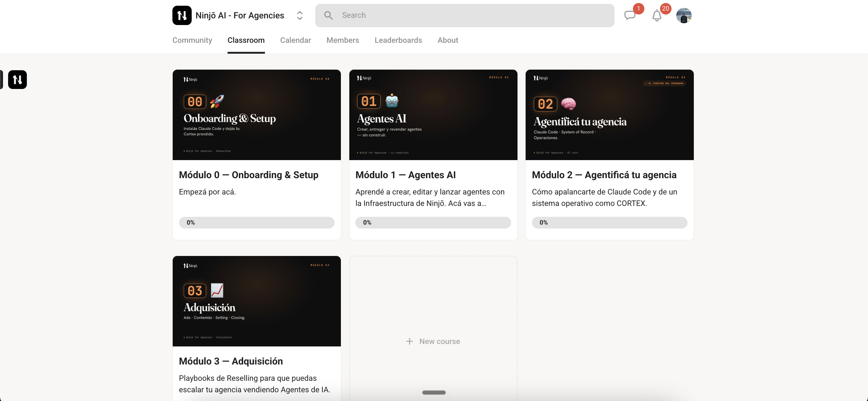The width and height of the screenshot is (868, 401).
Task: Click the robot emoji on Módulo 01 thumbnail
Action: [392, 101]
